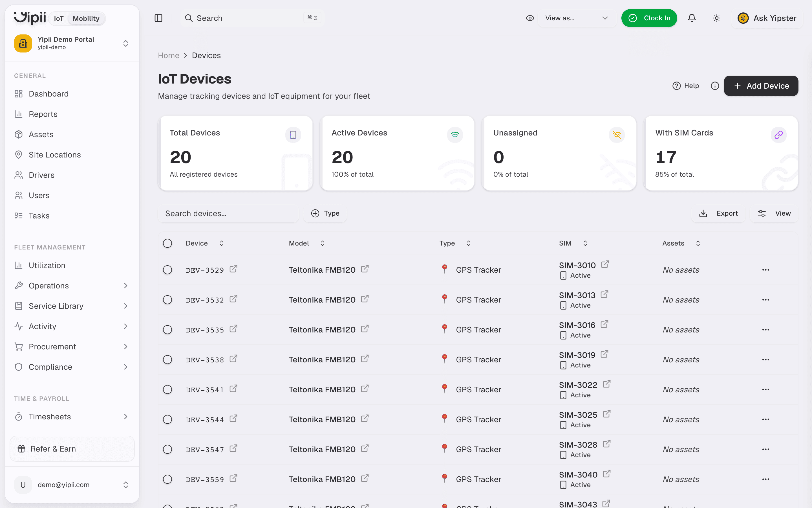Select the DEV-3559 row checkbox

(x=167, y=479)
